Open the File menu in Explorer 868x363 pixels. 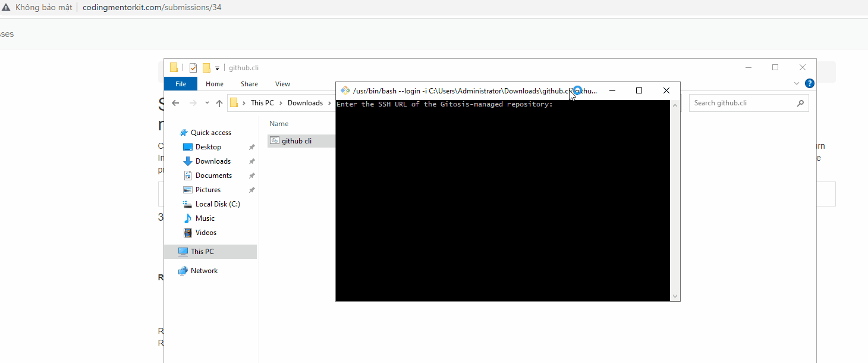[180, 83]
